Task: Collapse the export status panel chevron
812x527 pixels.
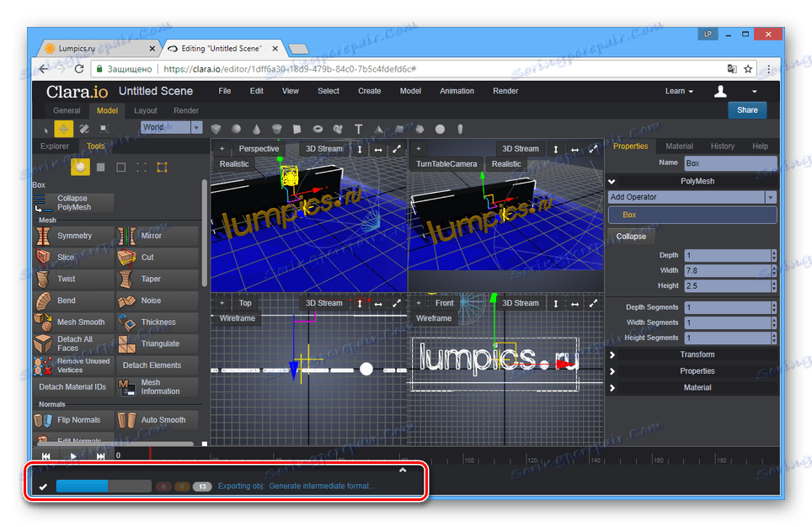Action: 403,471
